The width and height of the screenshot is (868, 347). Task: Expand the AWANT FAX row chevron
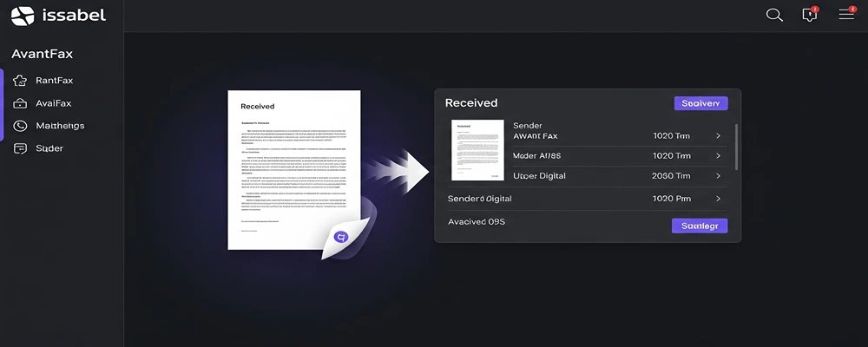[x=718, y=135]
